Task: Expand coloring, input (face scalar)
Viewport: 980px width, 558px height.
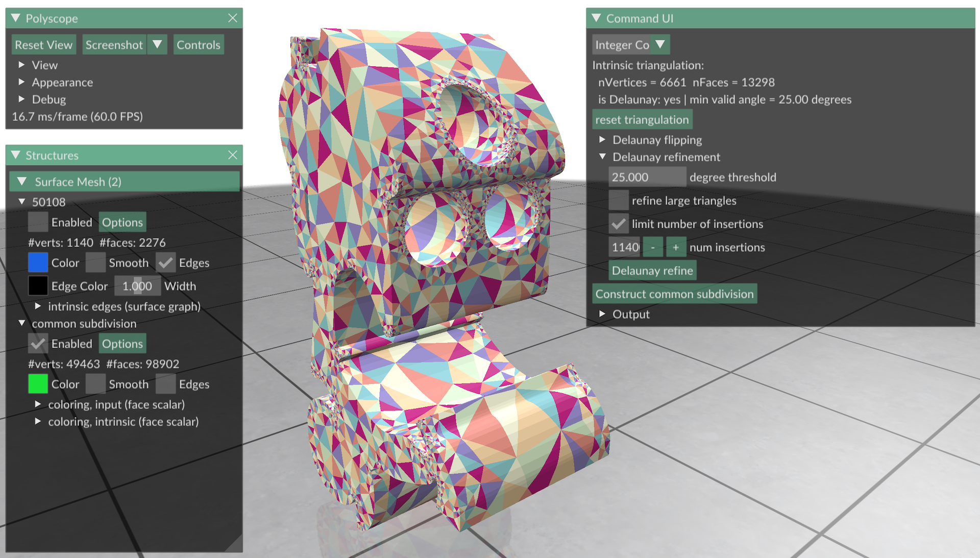Action: 38,404
